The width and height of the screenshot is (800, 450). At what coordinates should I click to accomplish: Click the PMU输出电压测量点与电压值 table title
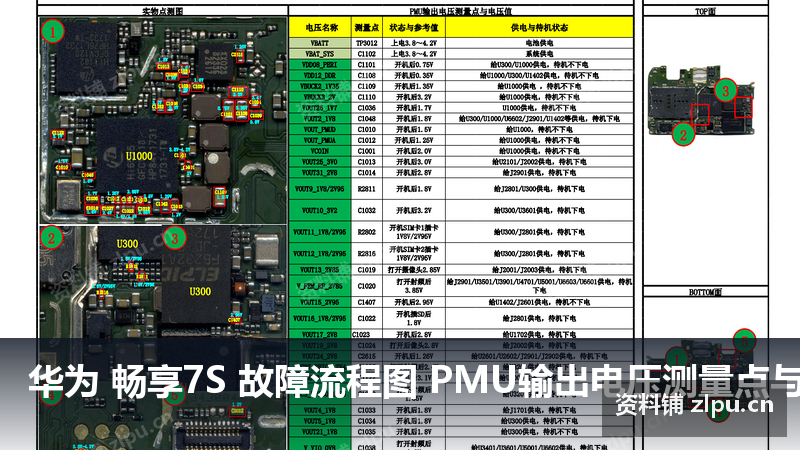(461, 11)
